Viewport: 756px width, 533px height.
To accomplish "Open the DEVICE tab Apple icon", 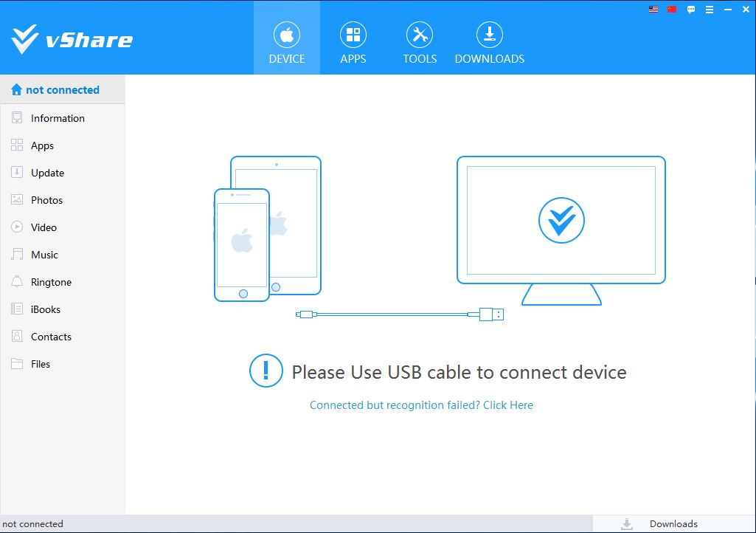I will tap(287, 35).
